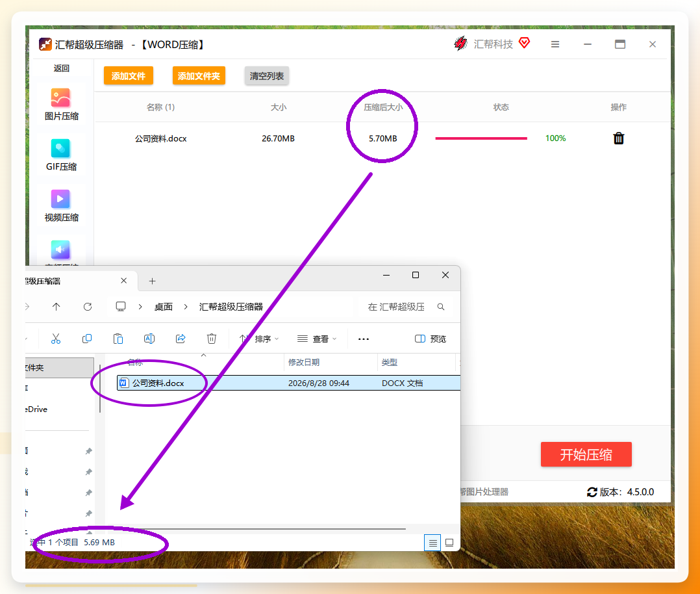
Task: Refresh the Explorer folder view
Action: click(88, 307)
